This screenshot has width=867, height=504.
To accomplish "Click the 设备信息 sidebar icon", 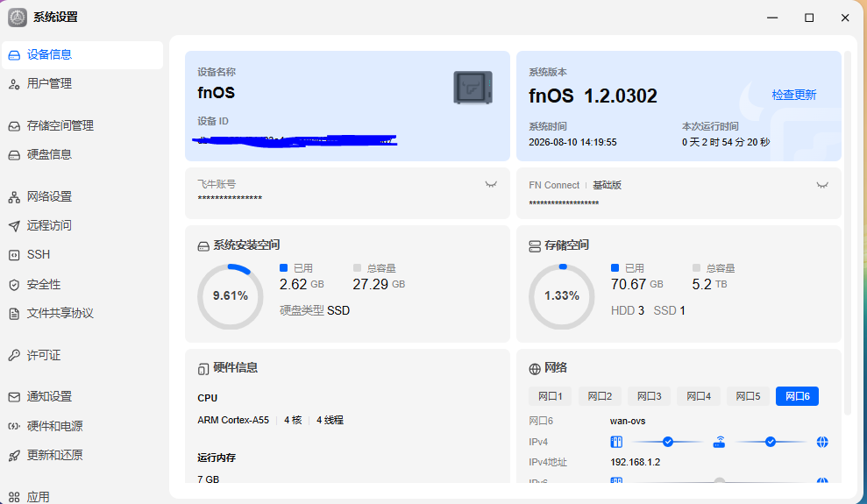I will coord(14,55).
